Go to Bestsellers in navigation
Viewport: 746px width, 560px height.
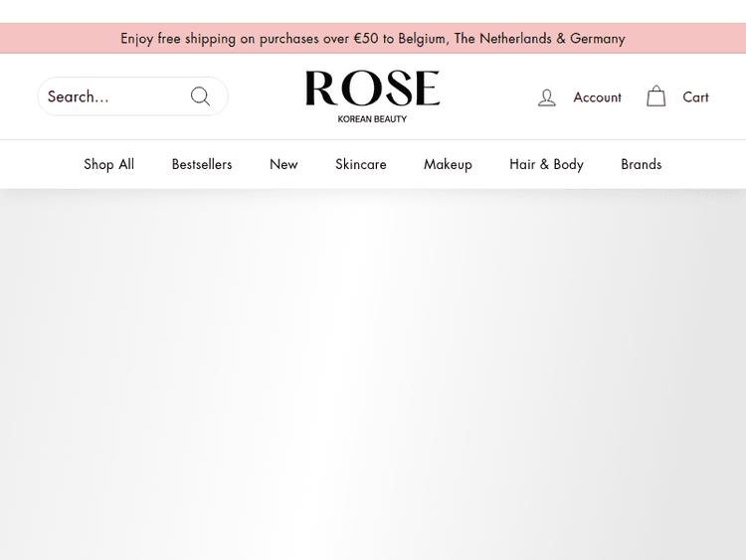pos(202,164)
